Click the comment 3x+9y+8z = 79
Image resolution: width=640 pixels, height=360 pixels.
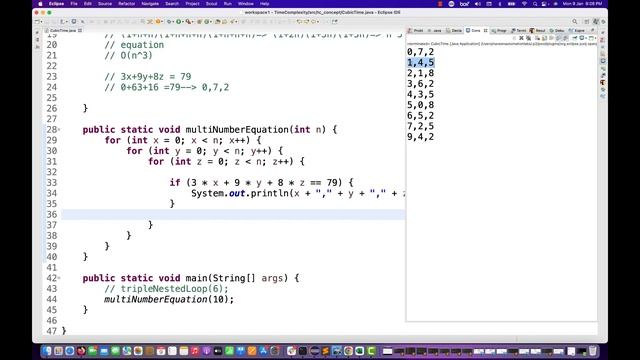click(148, 77)
